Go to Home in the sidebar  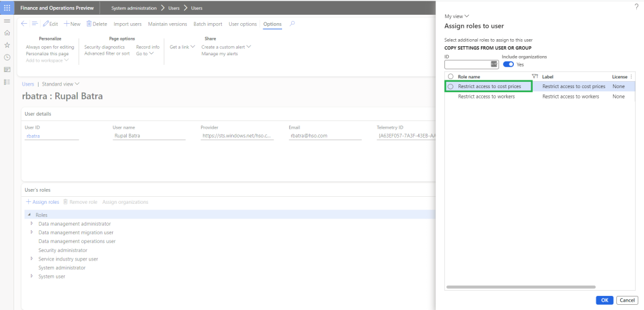pyautogui.click(x=7, y=33)
